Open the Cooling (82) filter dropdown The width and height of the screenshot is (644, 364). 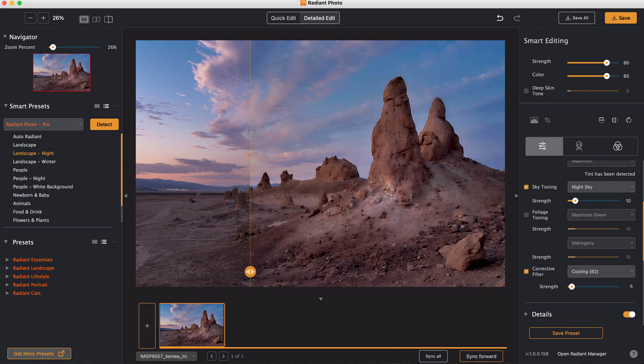tap(601, 271)
